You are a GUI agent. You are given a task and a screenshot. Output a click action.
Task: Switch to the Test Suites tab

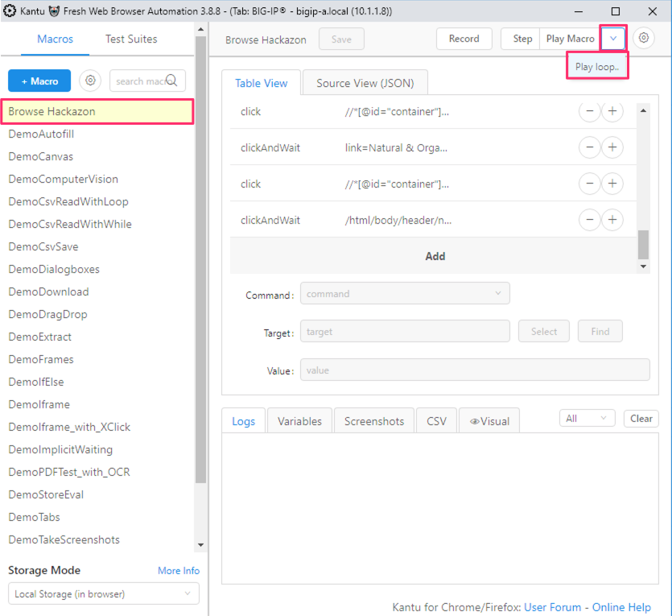coord(131,39)
